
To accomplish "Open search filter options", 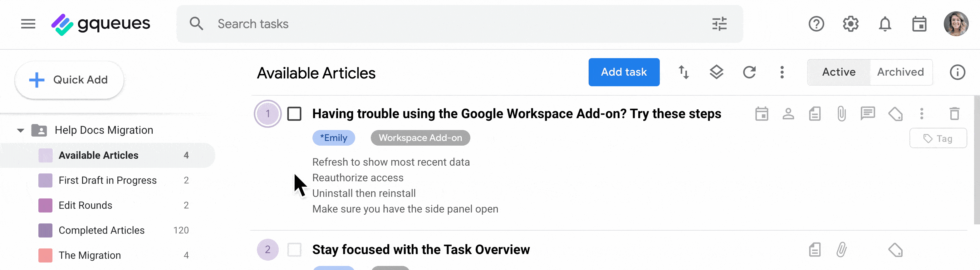I will pos(719,24).
